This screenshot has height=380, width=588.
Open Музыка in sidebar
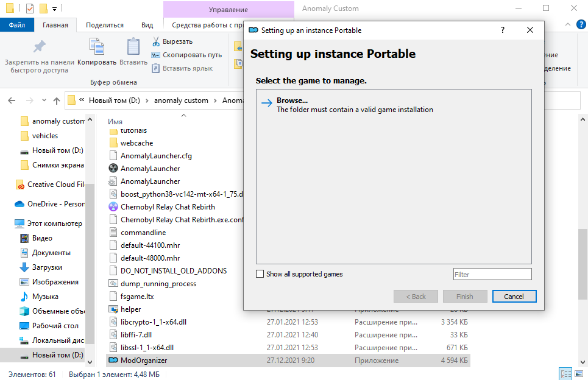39,297
